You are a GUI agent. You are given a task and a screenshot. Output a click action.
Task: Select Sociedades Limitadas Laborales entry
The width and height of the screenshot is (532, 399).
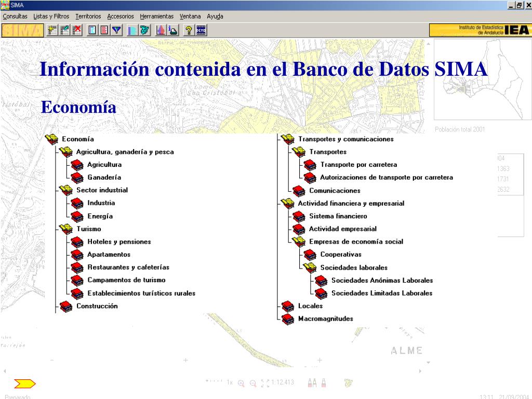[382, 293]
